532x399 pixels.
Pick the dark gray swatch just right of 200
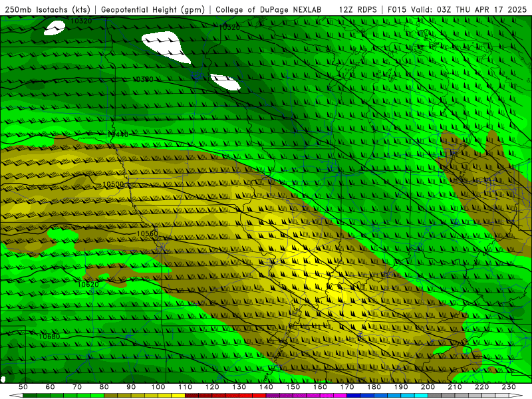pyautogui.click(x=435, y=396)
